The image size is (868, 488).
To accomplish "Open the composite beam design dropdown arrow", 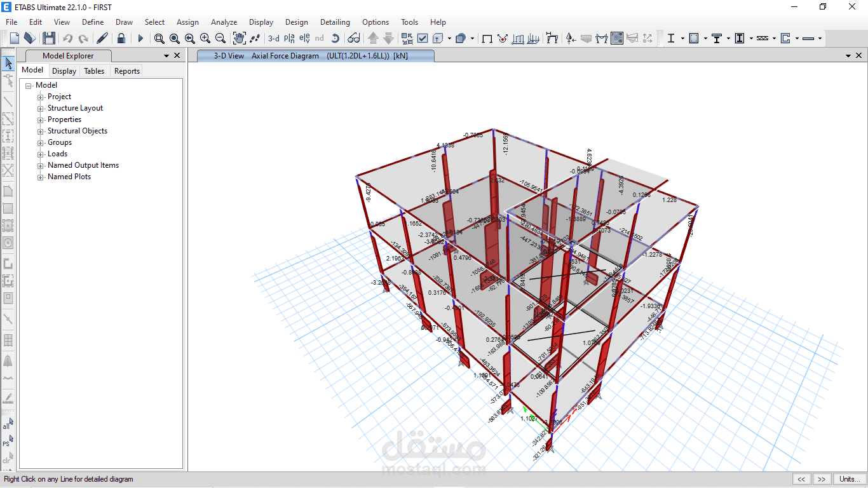I will [x=728, y=38].
